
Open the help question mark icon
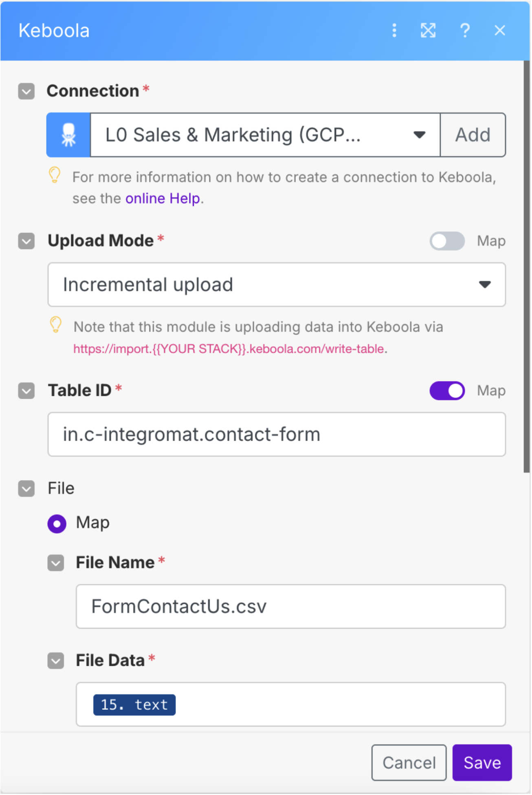(465, 31)
